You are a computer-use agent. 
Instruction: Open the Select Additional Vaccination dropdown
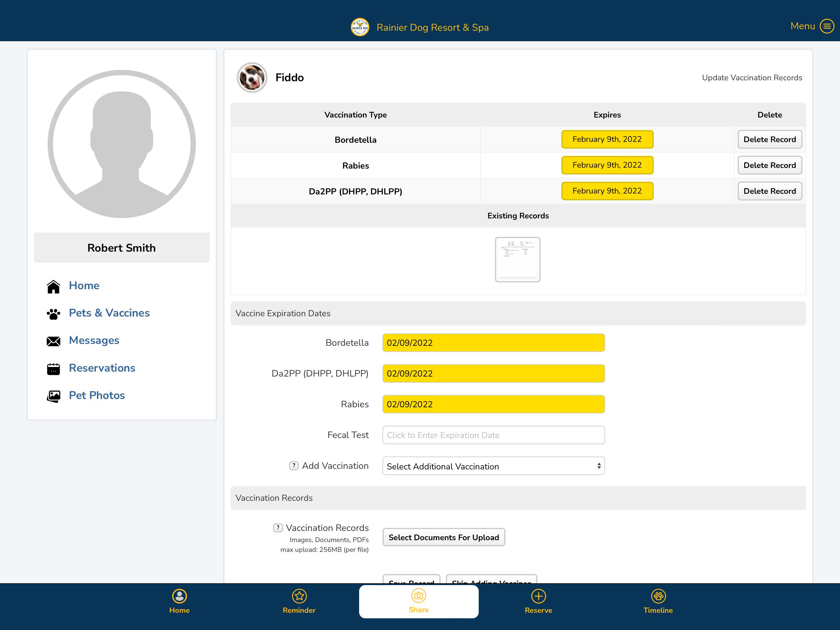tap(493, 466)
